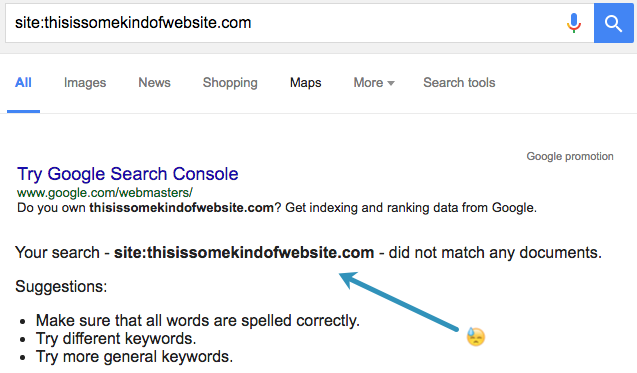Click bold site query in no-match message

(244, 252)
